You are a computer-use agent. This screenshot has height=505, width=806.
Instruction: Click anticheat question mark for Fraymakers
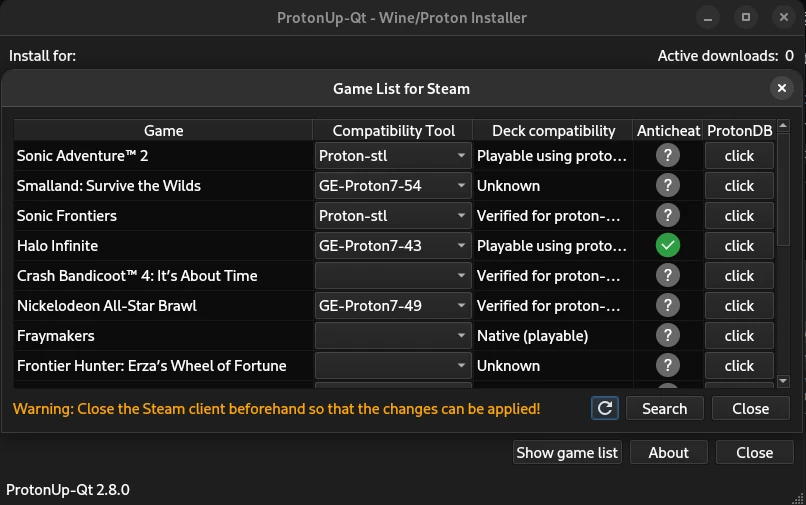668,335
